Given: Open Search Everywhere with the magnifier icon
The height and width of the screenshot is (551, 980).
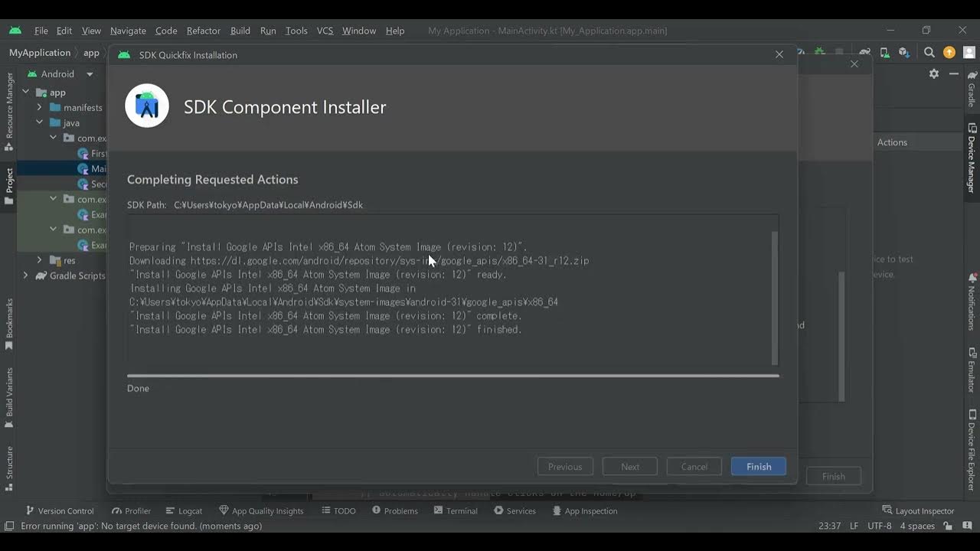Looking at the screenshot, I should coord(928,52).
